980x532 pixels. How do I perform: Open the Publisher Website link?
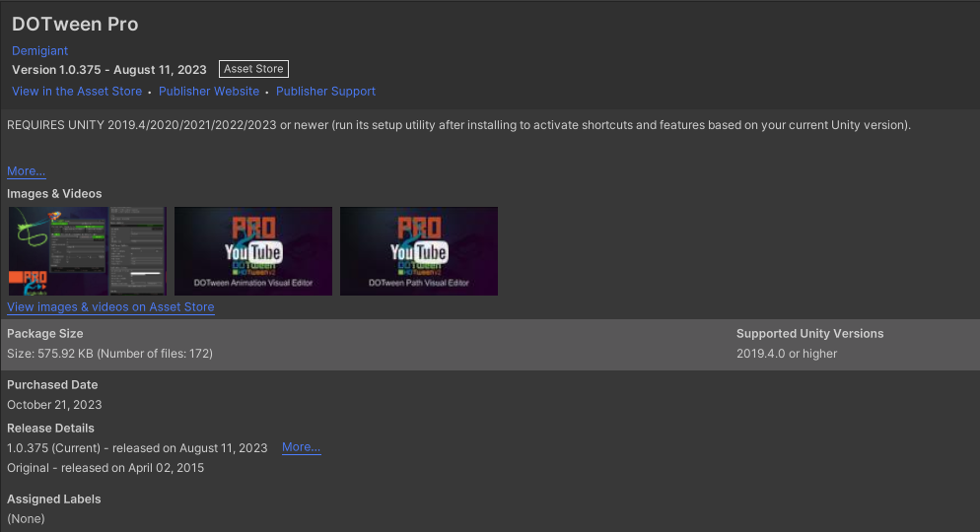209,92
